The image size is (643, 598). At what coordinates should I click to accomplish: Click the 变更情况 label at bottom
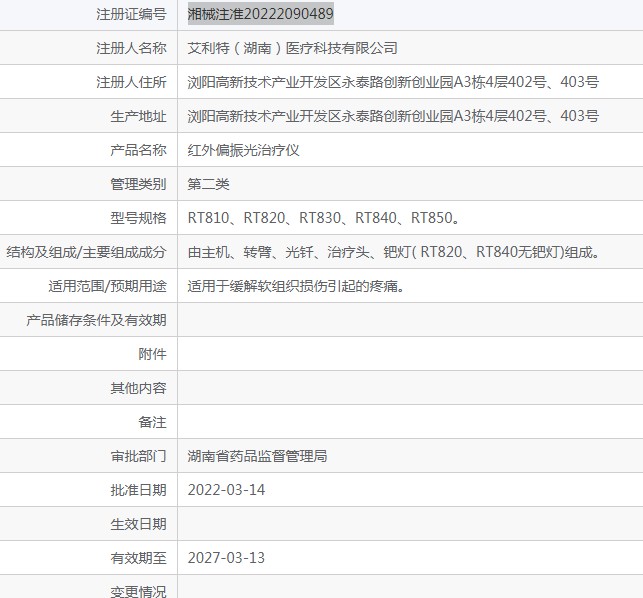point(138,591)
